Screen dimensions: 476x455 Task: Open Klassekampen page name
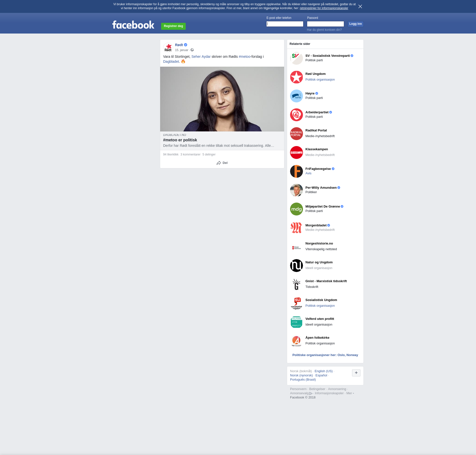coord(317,149)
